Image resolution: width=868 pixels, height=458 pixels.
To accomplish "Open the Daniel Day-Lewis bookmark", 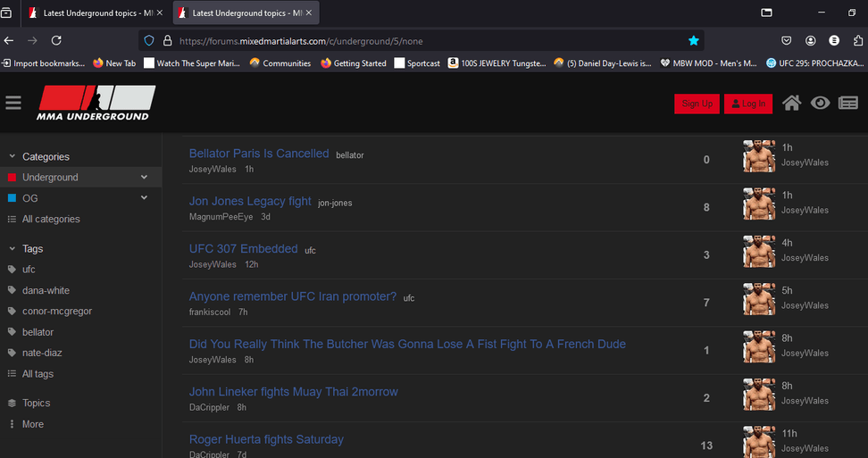I will click(x=603, y=63).
